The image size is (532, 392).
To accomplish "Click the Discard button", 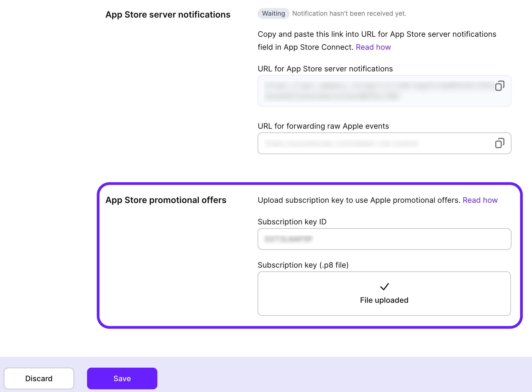I will coord(39,378).
